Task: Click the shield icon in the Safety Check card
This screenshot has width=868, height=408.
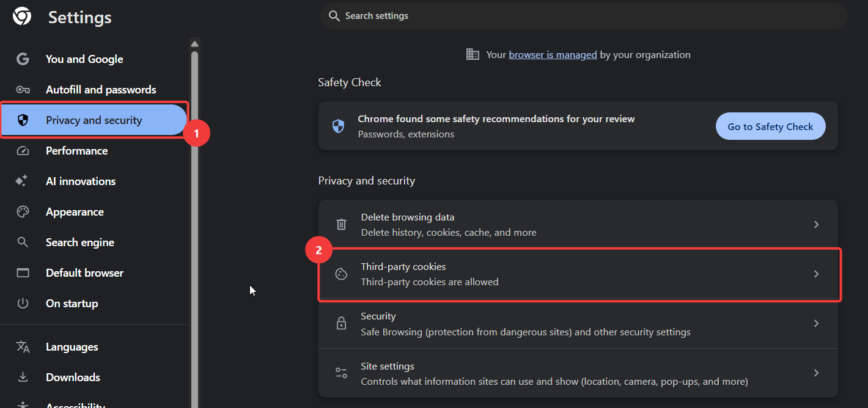Action: 338,126
